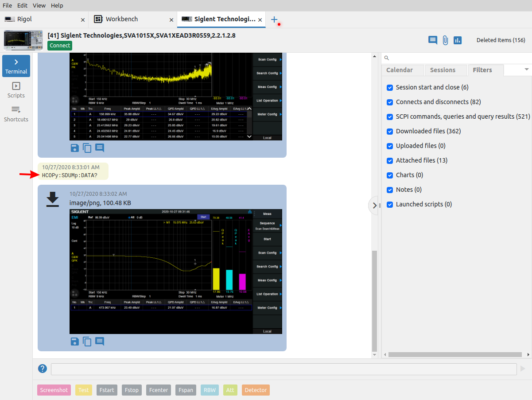Run the Att shortcut

[230, 390]
